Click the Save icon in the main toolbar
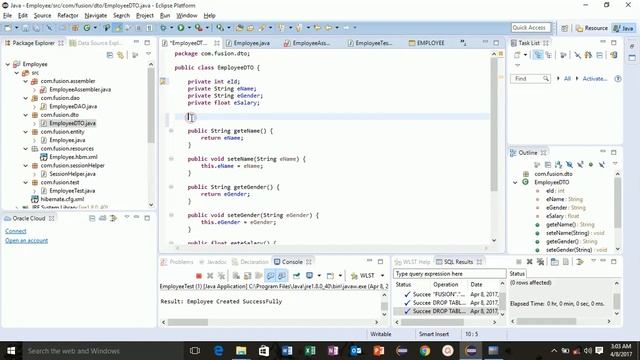Screen dimensions: 640x360 25,28
